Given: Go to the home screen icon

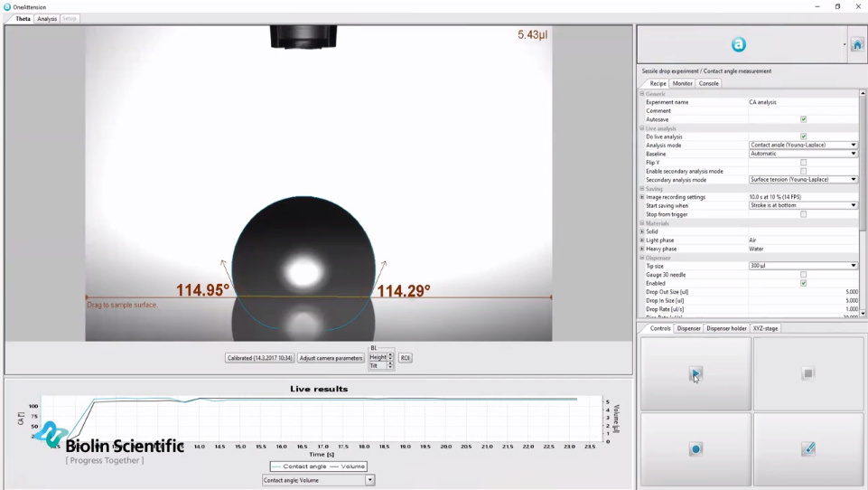Looking at the screenshot, I should (x=857, y=44).
